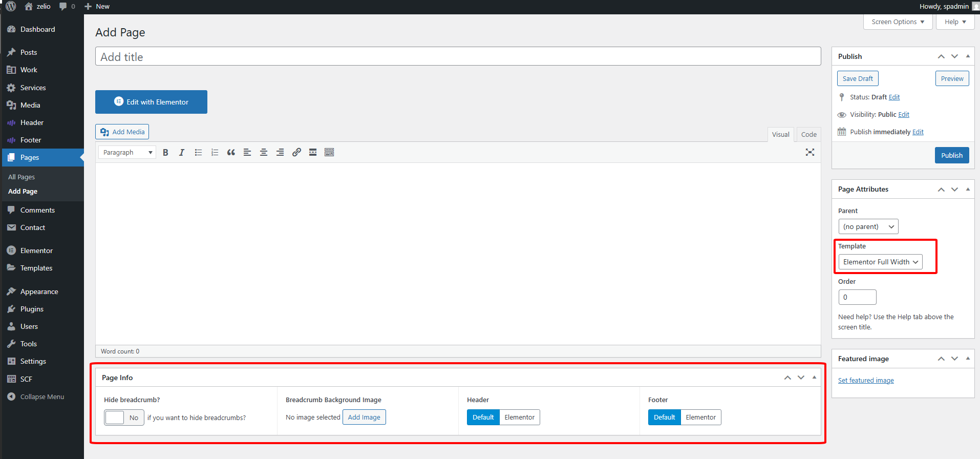Image resolution: width=980 pixels, height=459 pixels.
Task: Open the Media library menu
Action: tap(42, 105)
